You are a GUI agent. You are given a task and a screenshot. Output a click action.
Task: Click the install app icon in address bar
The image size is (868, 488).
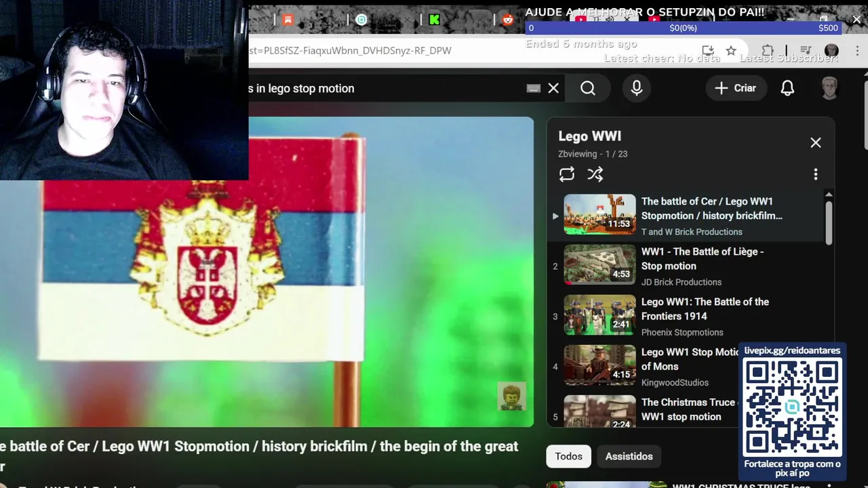pyautogui.click(x=708, y=51)
